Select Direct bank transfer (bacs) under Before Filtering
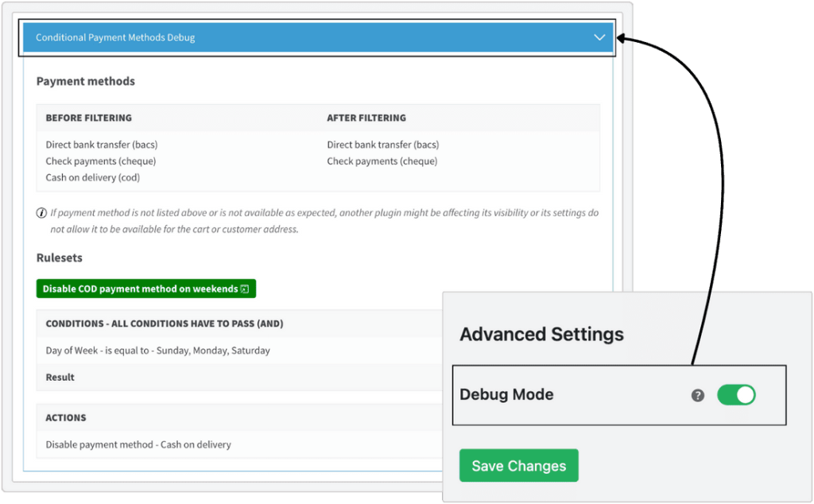This screenshot has width=814, height=504. 102,145
